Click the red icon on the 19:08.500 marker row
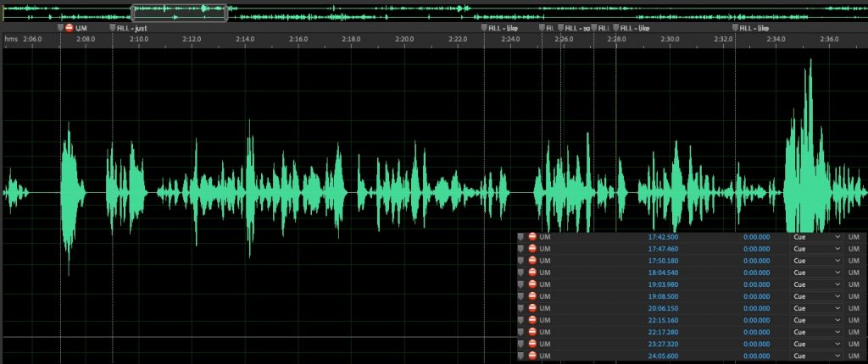Viewport: 868px width, 364px height. coord(532,297)
